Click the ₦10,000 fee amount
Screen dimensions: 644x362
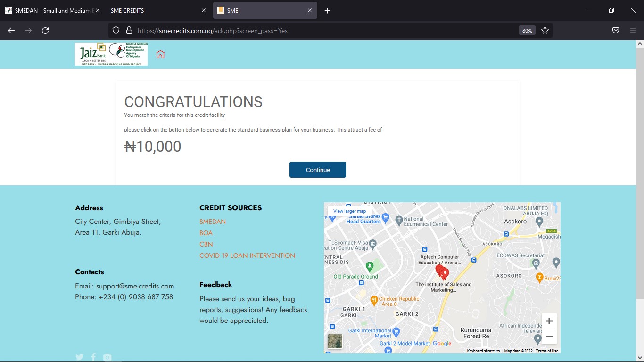(153, 147)
